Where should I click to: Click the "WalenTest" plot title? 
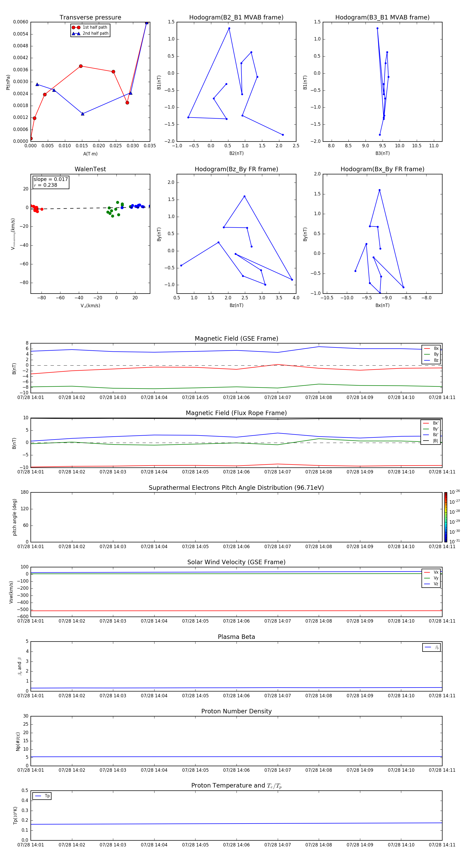click(90, 169)
